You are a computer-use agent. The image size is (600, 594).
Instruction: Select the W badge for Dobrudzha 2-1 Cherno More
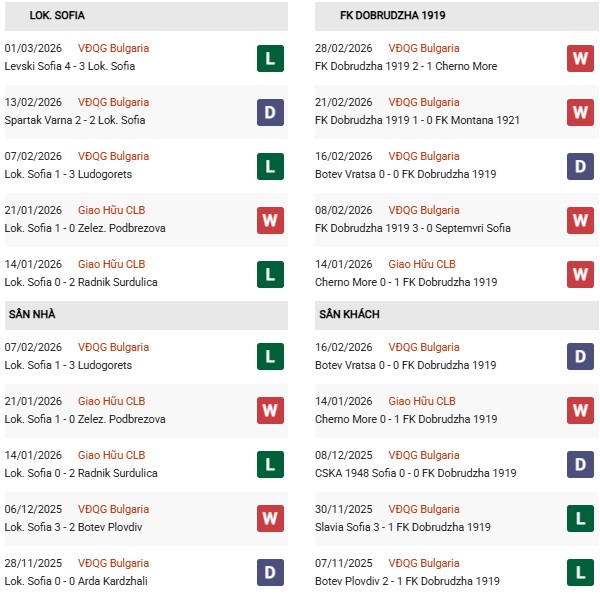pyautogui.click(x=580, y=58)
